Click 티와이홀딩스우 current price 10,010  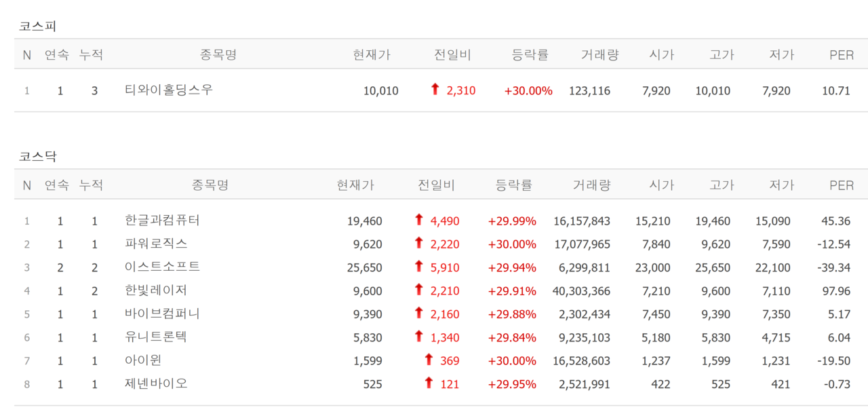(381, 91)
